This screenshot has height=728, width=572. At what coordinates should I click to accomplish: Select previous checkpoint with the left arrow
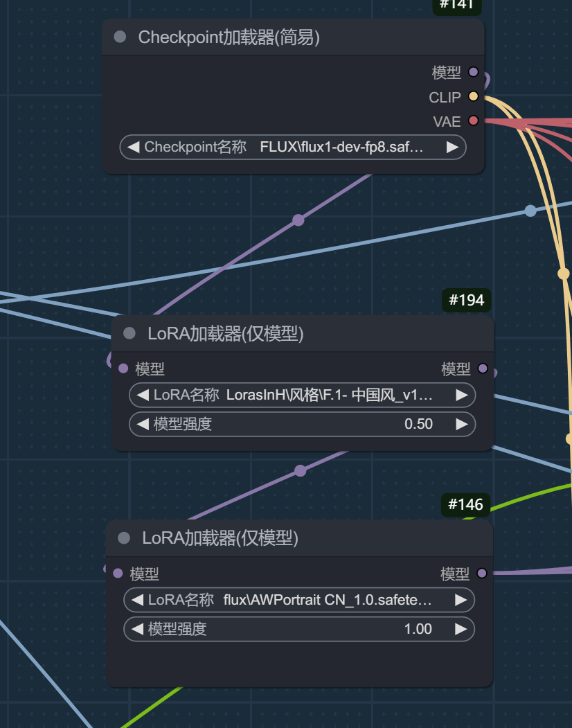pos(133,147)
